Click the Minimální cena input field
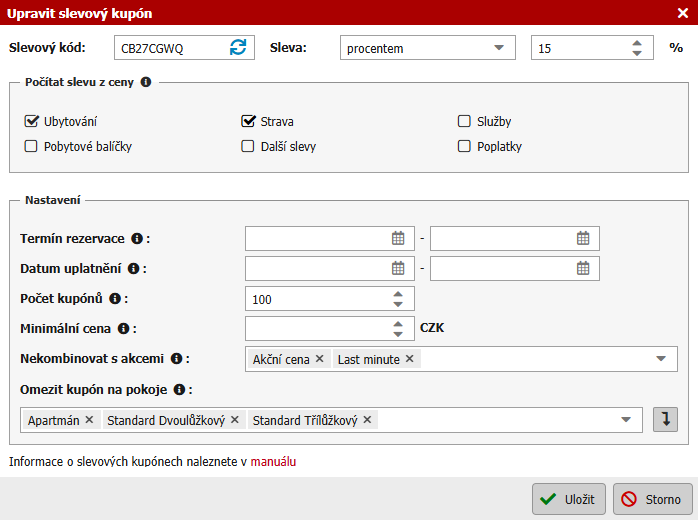 [315, 328]
